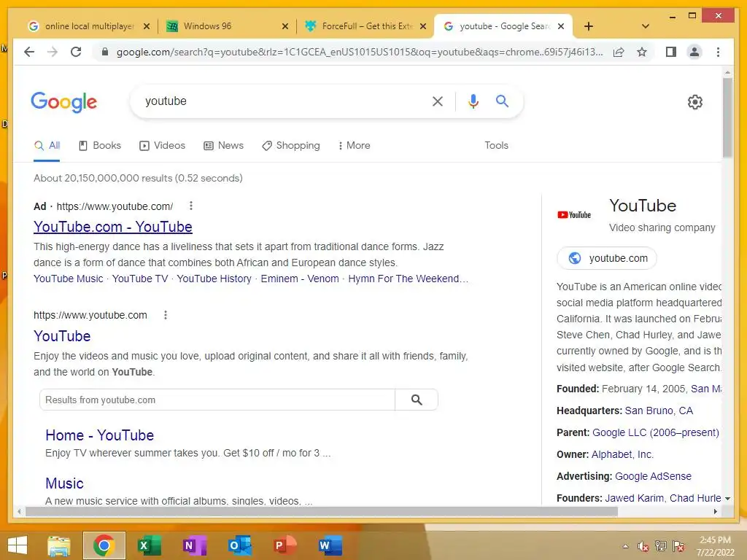Select the Shopping search filter
Viewport: 747px width, 560px height.
coord(291,145)
